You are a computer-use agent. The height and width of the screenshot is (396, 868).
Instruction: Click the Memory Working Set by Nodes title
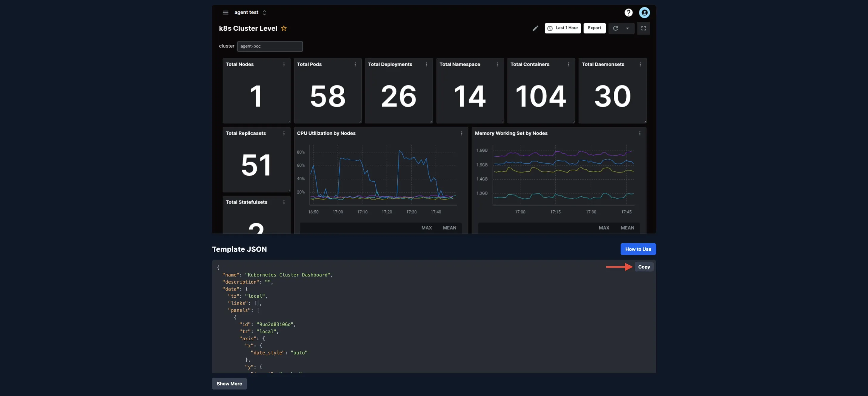(511, 133)
